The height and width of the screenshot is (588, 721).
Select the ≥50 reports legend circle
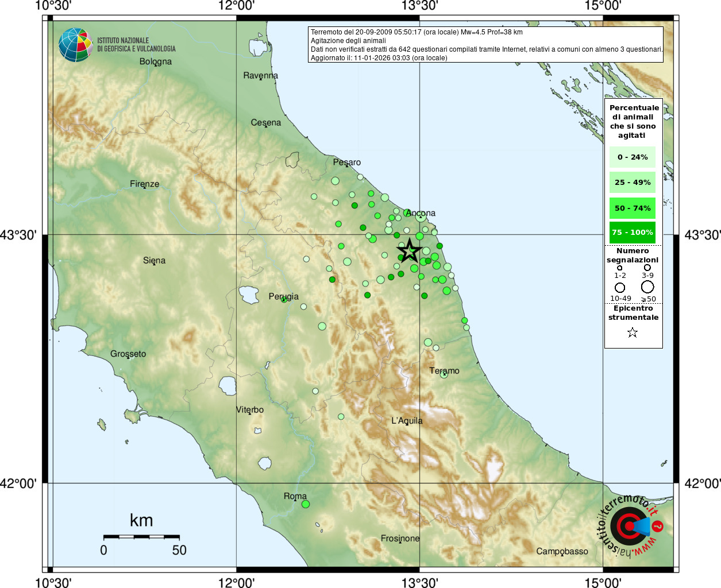647,287
